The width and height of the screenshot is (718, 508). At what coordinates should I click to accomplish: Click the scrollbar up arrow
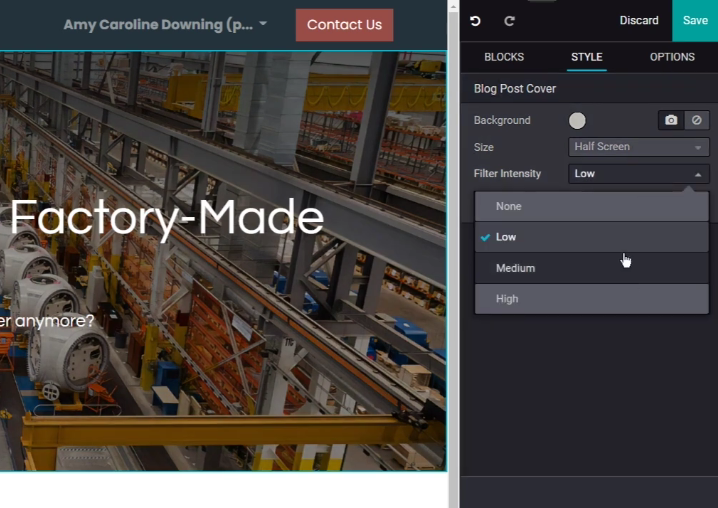point(453,6)
